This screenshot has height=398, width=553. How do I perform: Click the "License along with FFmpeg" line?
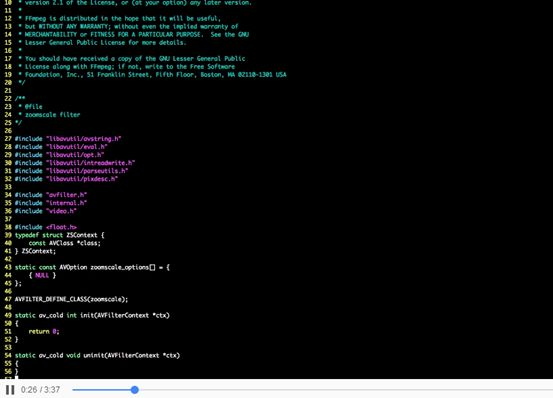(x=127, y=66)
